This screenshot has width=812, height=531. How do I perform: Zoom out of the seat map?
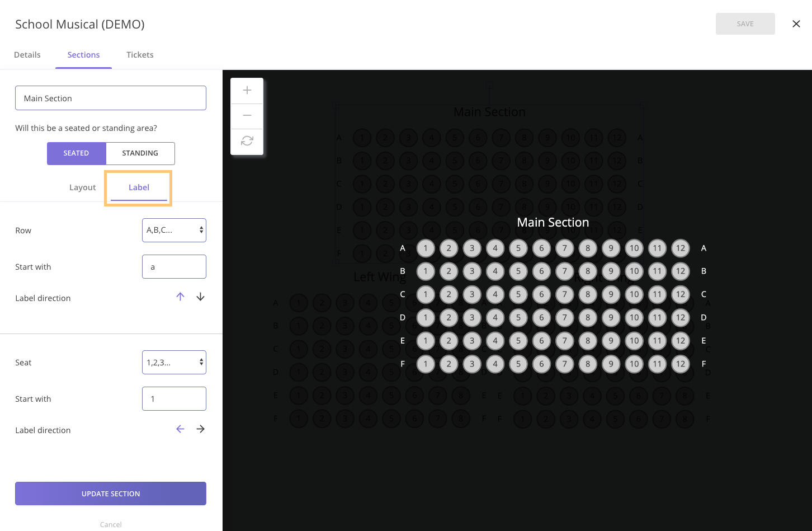247,115
